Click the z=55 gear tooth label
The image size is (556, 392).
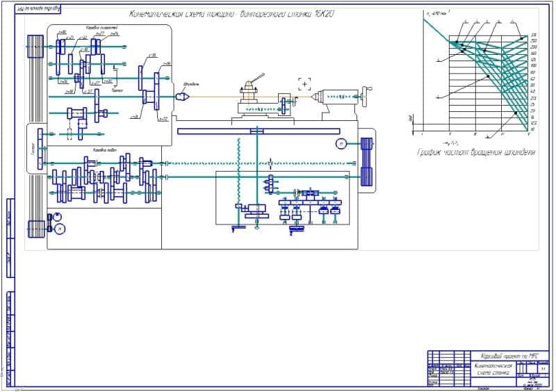click(152, 56)
